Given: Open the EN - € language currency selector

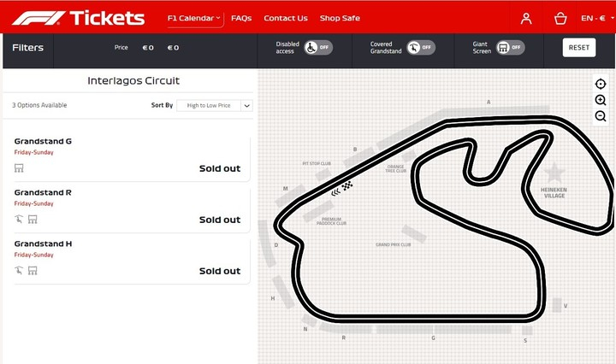Looking at the screenshot, I should (x=597, y=18).
